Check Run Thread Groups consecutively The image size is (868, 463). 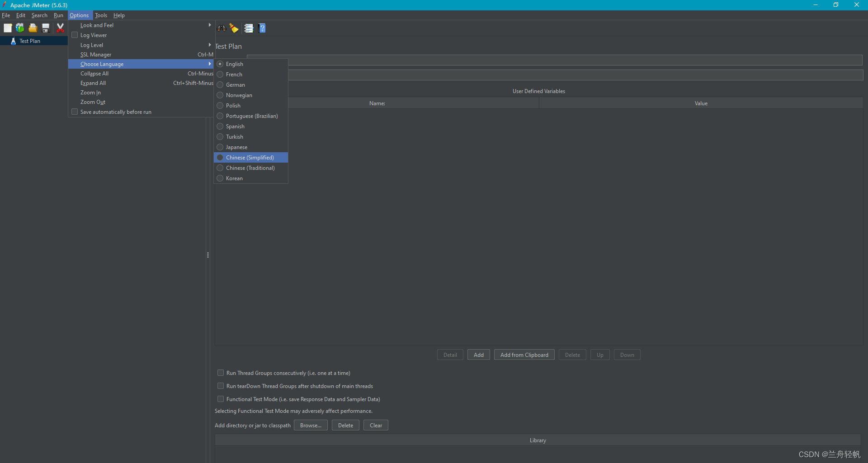pos(221,373)
